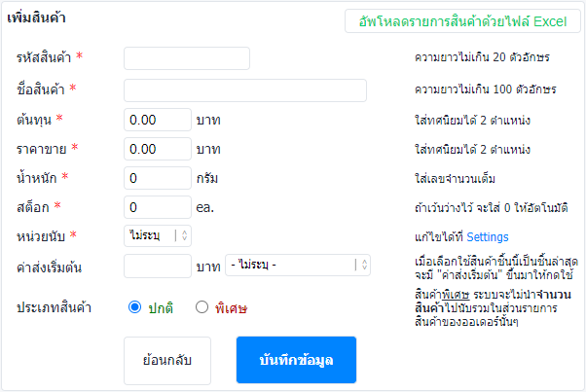Click the หน่วยนับ dropdown arrow icon

184,235
